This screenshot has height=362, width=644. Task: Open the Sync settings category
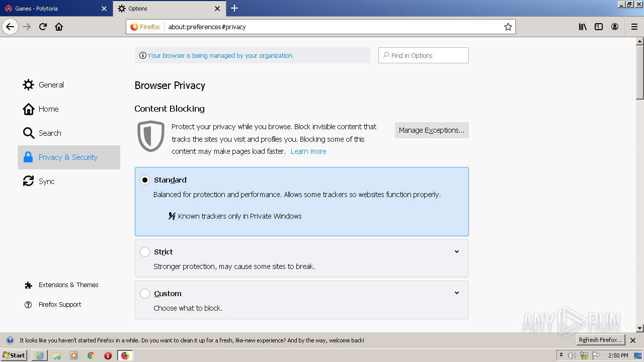69,182
